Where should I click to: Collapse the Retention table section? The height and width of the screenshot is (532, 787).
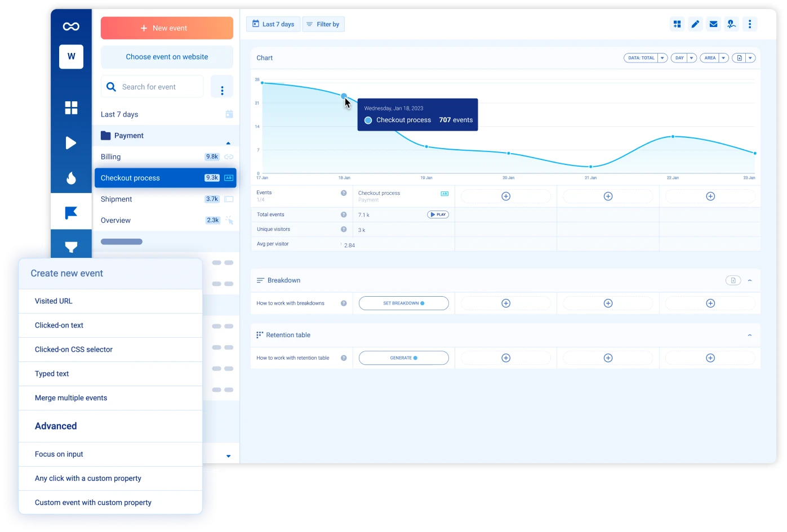[x=749, y=335]
